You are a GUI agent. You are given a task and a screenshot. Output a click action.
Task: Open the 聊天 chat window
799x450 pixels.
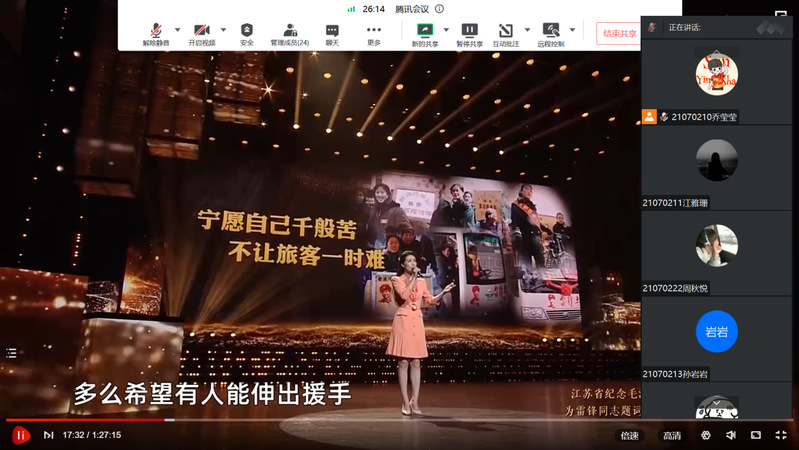tap(332, 31)
